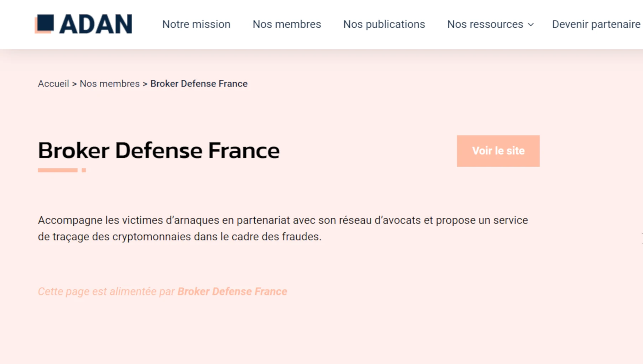
Task: Open Devenir partenaire menu item
Action: [596, 24]
